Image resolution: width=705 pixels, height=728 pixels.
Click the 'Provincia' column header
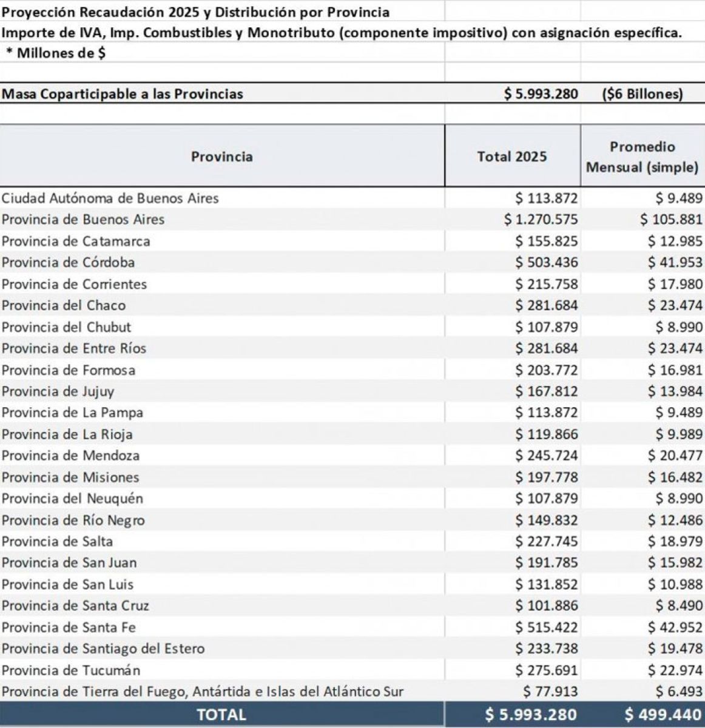(221, 157)
